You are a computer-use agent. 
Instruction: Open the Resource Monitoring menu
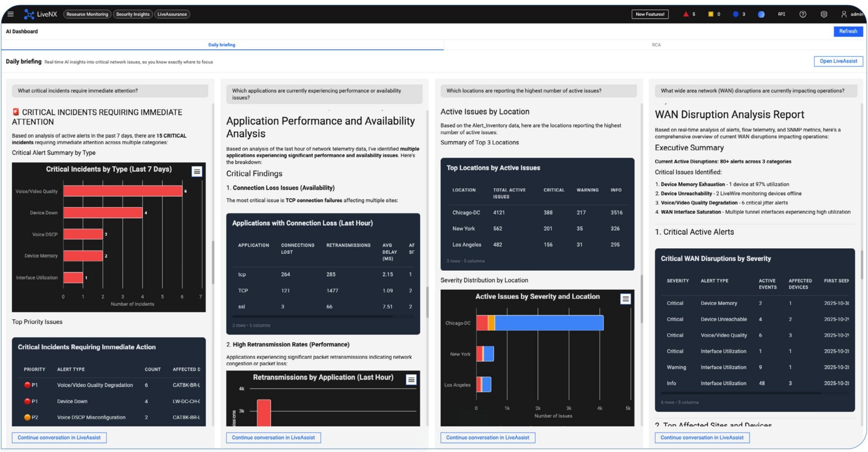coord(87,14)
